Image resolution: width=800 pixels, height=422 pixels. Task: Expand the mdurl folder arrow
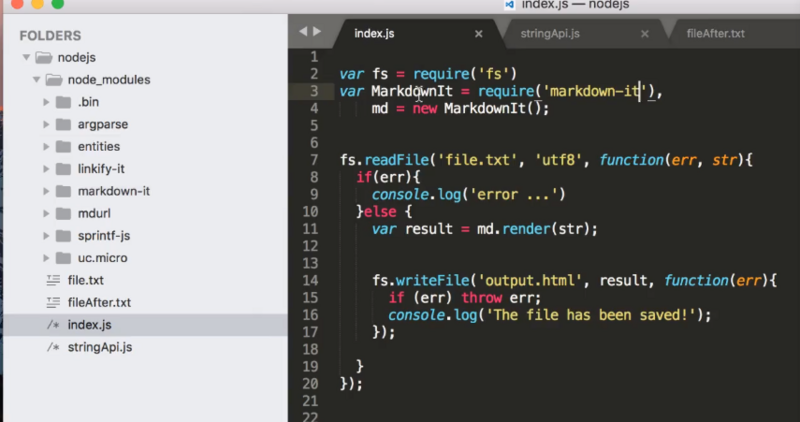click(x=46, y=213)
